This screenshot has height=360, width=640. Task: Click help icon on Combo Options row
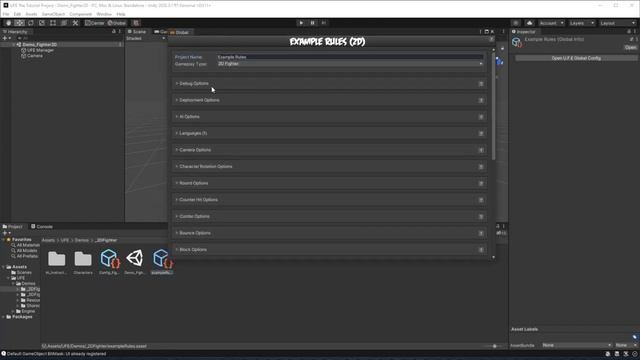(481, 217)
